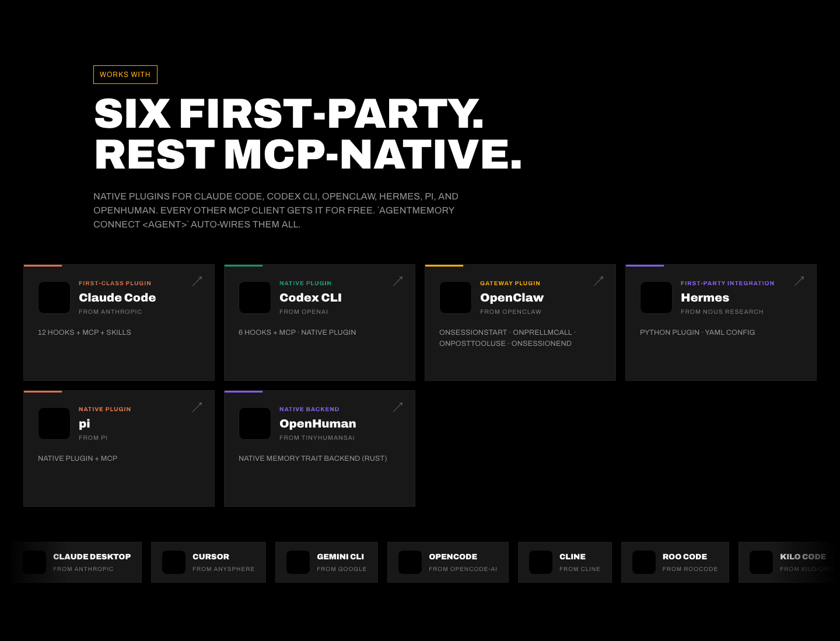Click the "From RooCode" text
The image size is (840, 641).
(x=690, y=569)
